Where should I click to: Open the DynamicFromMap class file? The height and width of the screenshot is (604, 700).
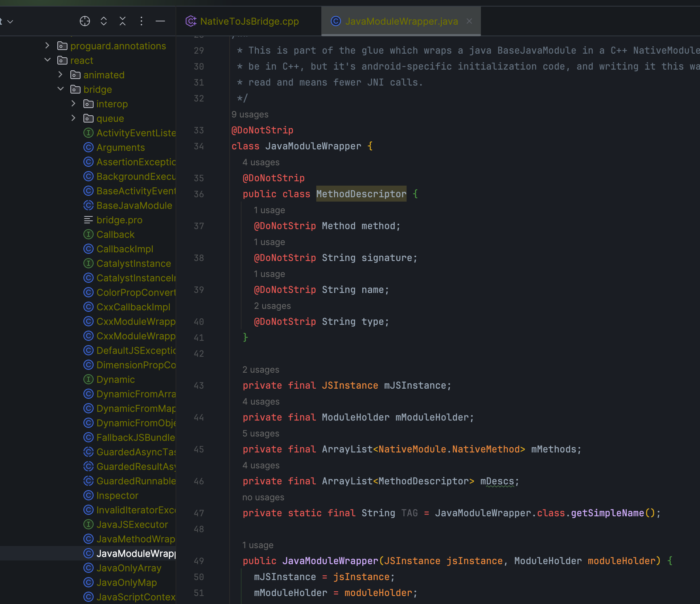click(136, 409)
